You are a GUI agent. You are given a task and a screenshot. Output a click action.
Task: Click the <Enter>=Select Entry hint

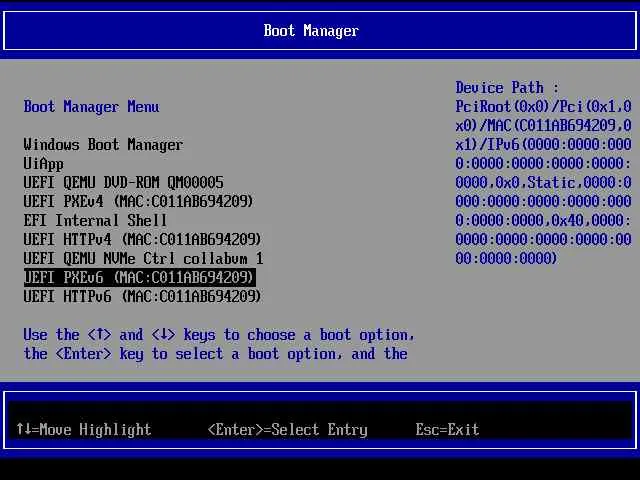point(287,430)
